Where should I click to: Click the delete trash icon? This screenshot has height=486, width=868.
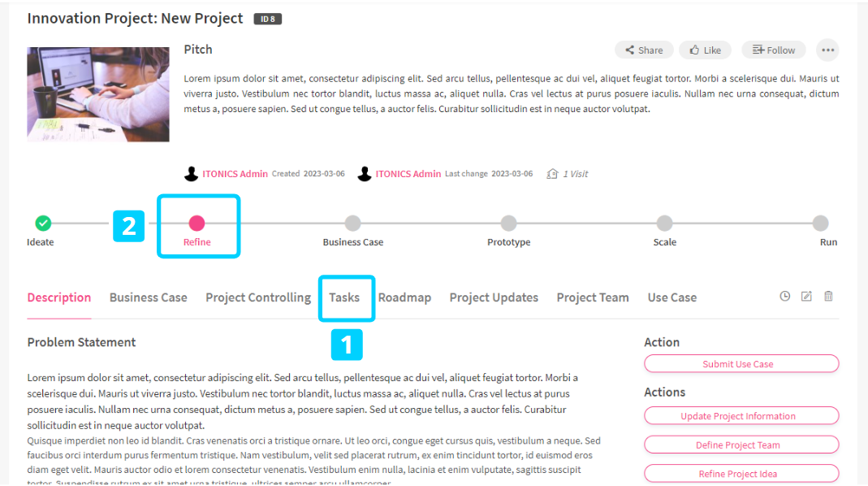(828, 297)
